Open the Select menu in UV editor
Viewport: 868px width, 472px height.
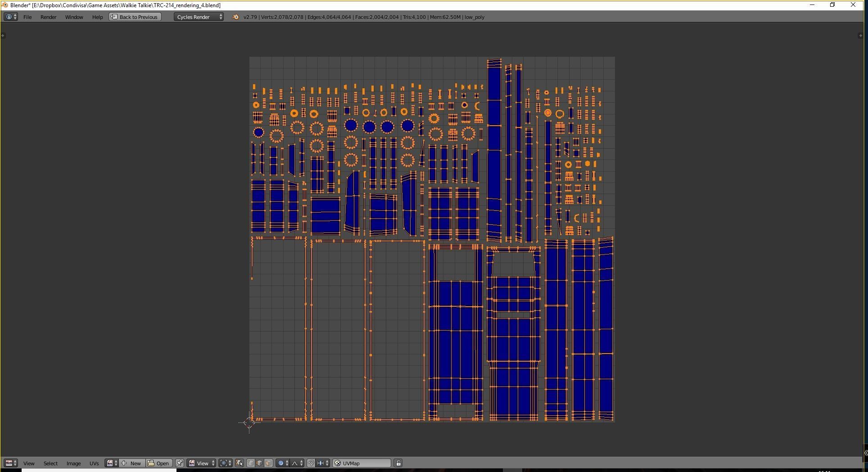[50, 463]
